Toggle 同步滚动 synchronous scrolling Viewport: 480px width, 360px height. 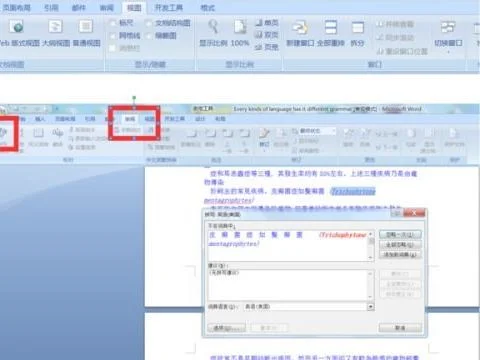click(395, 37)
